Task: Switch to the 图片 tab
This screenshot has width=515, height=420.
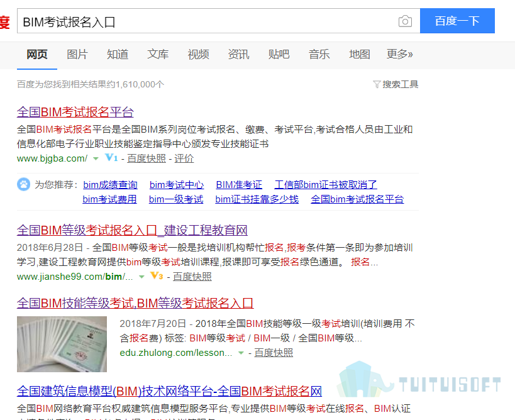Action: tap(77, 54)
